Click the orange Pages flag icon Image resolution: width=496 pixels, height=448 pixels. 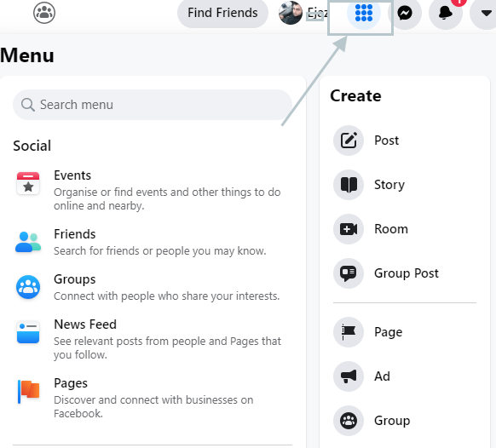(28, 391)
